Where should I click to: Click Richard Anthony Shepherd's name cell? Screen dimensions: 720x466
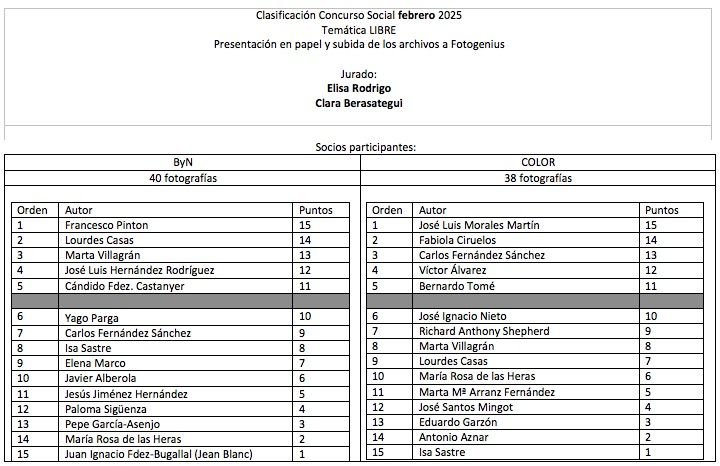(x=484, y=331)
